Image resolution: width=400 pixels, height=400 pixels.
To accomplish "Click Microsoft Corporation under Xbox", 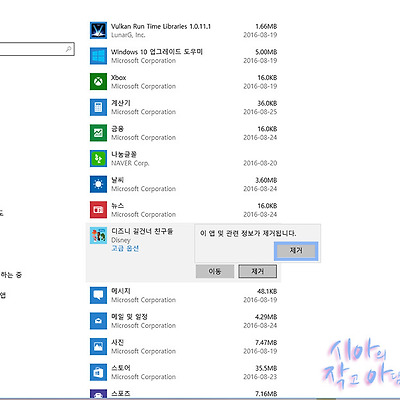I will (143, 86).
